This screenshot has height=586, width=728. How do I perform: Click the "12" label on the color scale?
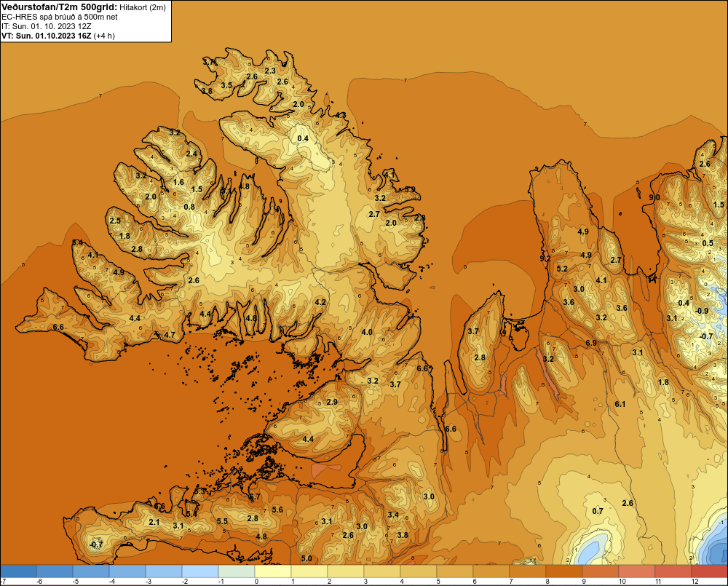click(x=695, y=582)
